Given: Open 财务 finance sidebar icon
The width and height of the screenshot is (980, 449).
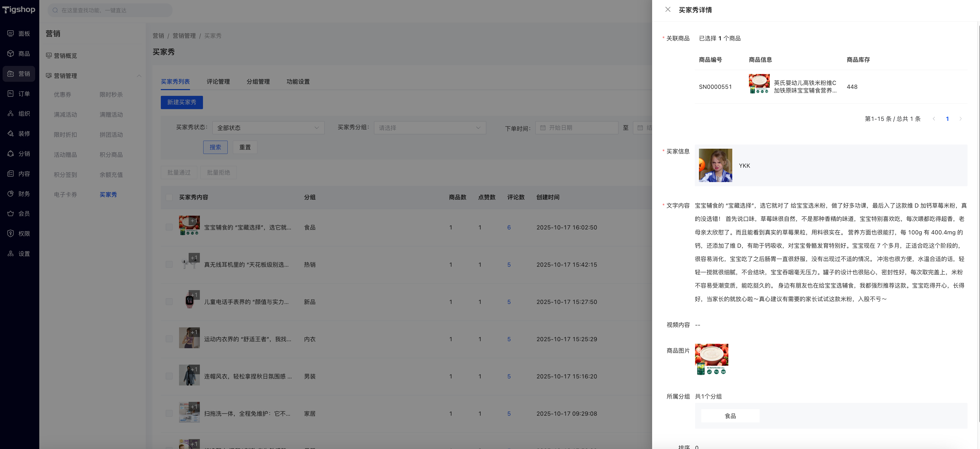Looking at the screenshot, I should [11, 194].
